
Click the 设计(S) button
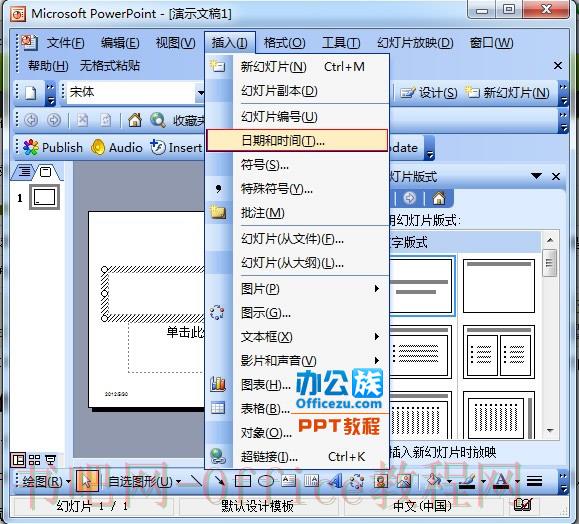click(429, 92)
